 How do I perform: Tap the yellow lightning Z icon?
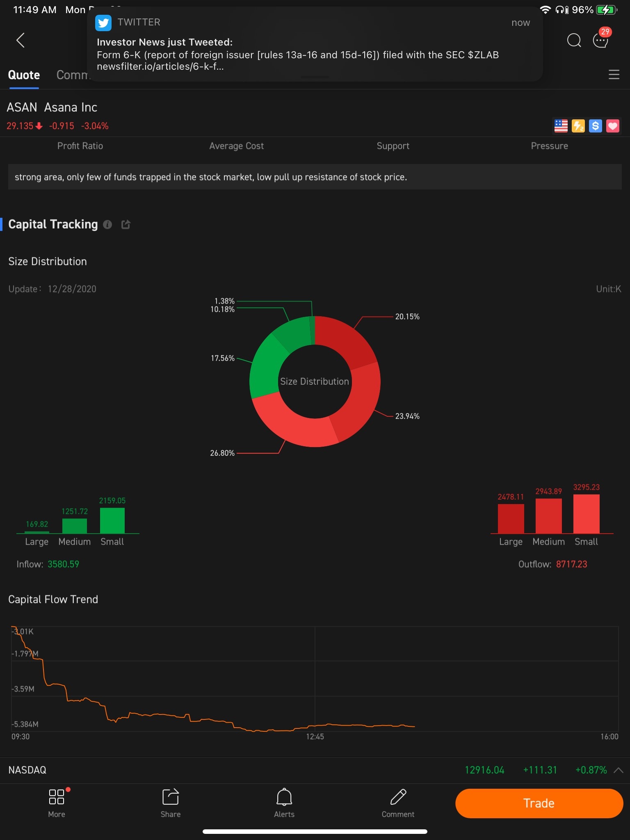[578, 126]
